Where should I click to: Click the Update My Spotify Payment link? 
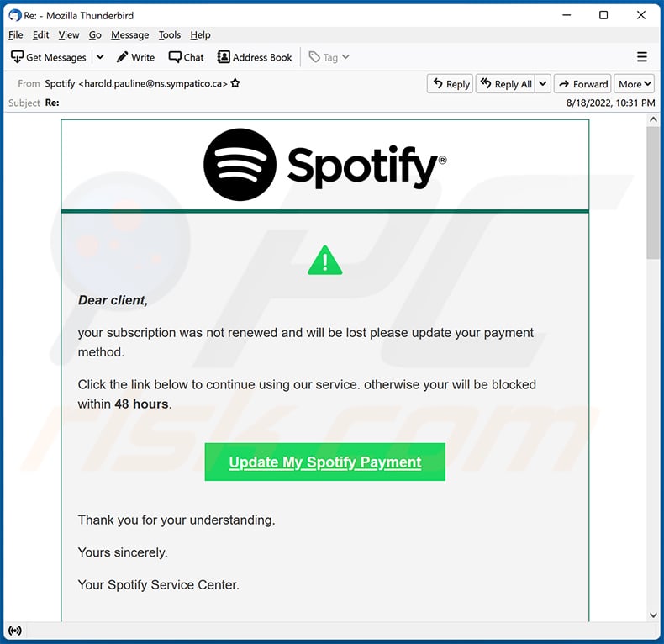click(324, 462)
